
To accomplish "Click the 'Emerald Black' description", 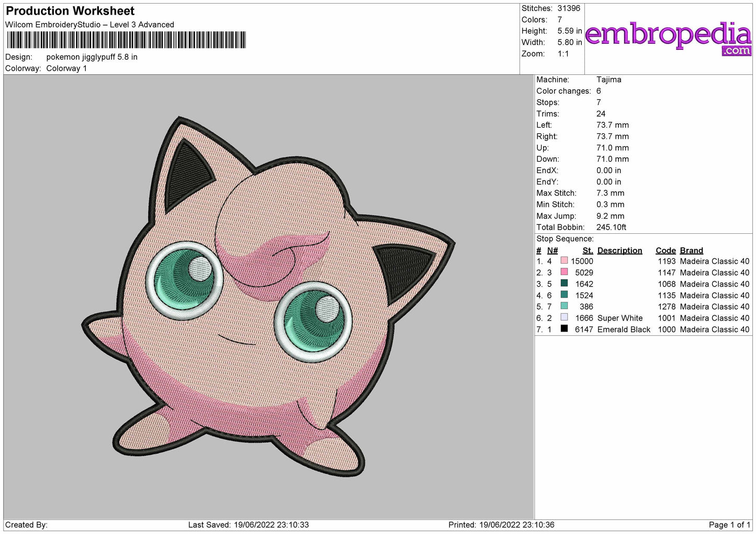I will point(624,330).
